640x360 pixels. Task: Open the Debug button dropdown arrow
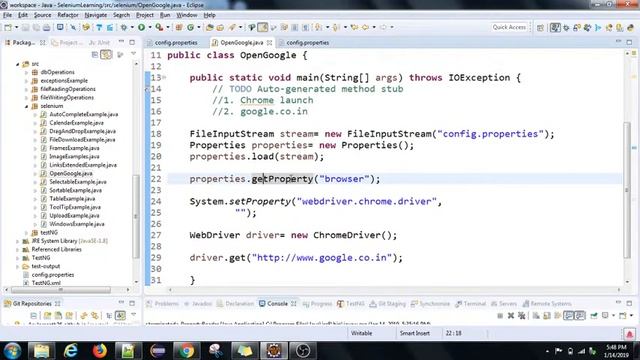pyautogui.click(x=132, y=27)
